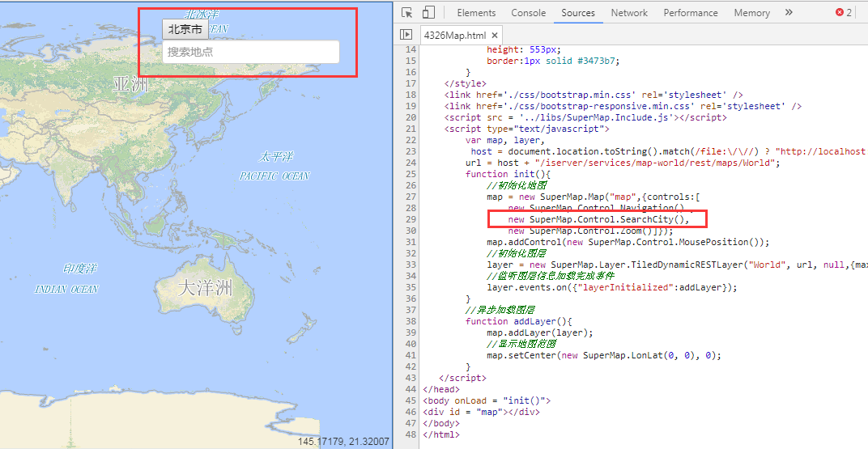868x449 pixels.
Task: Activate the inspect element picker icon
Action: tap(407, 13)
